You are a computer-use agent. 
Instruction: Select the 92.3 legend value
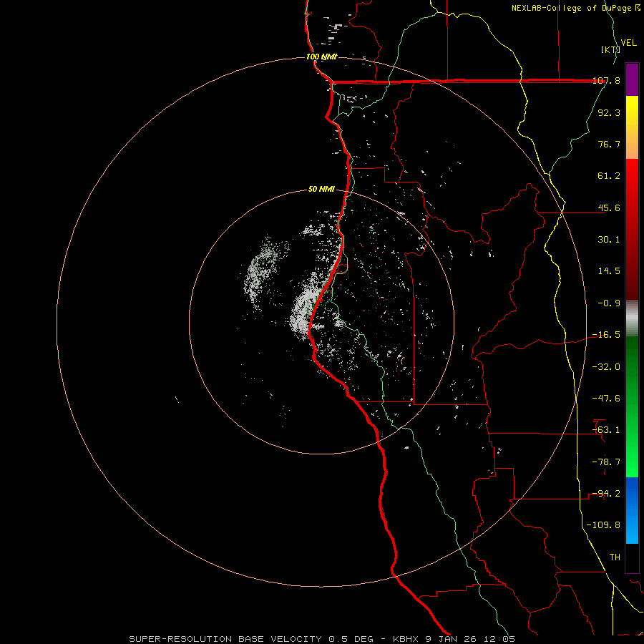[609, 112]
